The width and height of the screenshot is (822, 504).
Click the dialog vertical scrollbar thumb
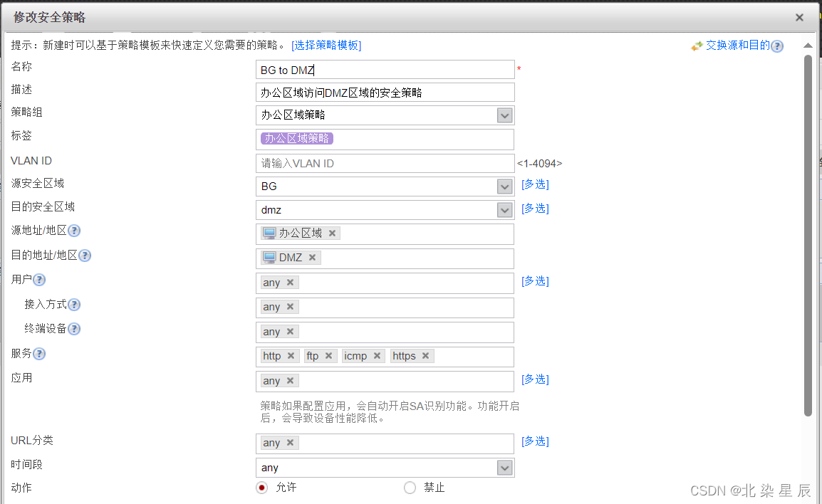tap(808, 236)
